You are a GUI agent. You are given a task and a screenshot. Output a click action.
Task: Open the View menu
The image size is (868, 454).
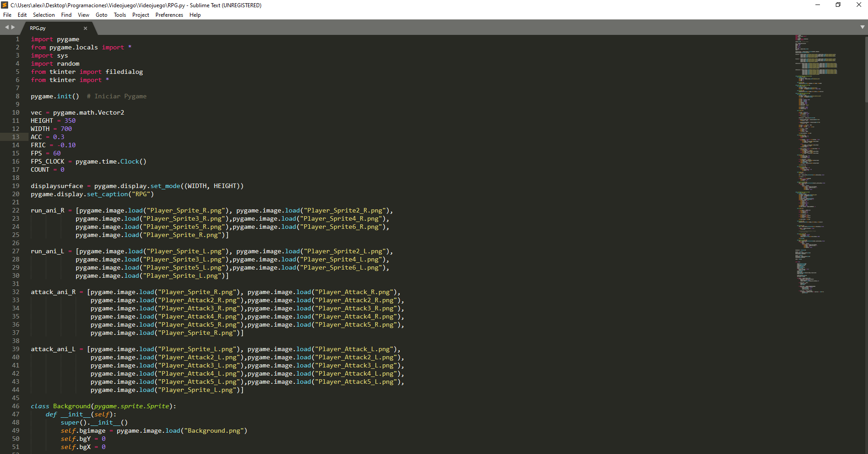[x=83, y=14]
